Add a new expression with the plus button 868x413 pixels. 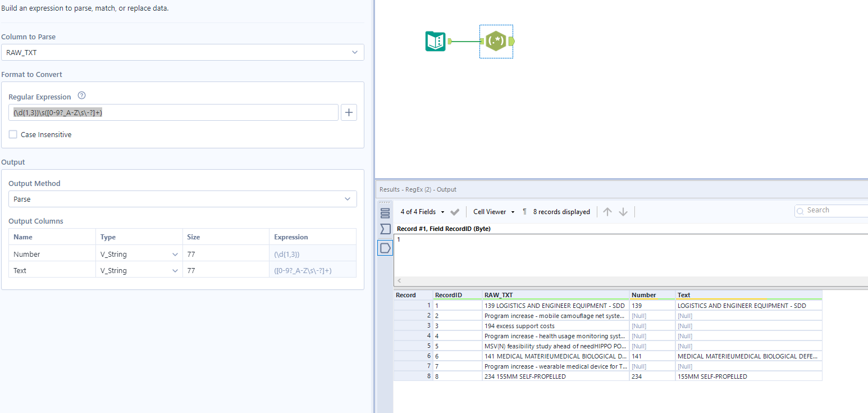click(x=349, y=112)
